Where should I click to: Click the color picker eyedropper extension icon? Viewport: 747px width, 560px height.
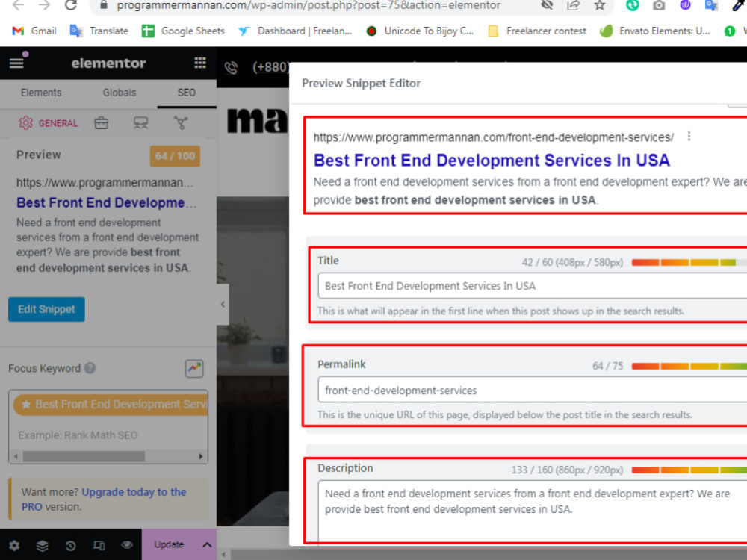click(x=739, y=5)
